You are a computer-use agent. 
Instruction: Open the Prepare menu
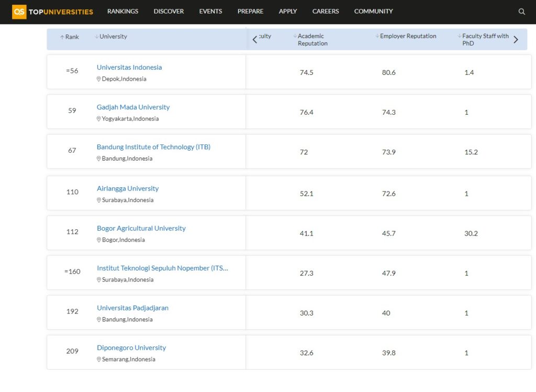(x=250, y=12)
